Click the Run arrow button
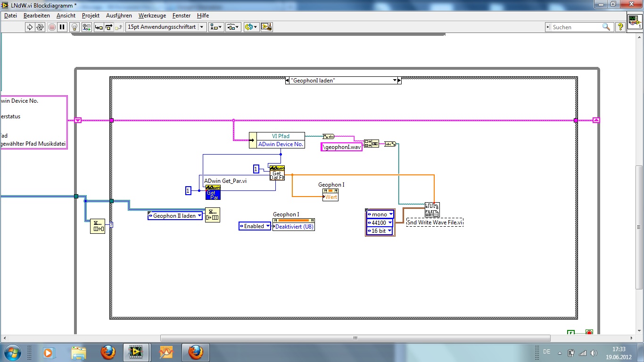 coord(30,27)
